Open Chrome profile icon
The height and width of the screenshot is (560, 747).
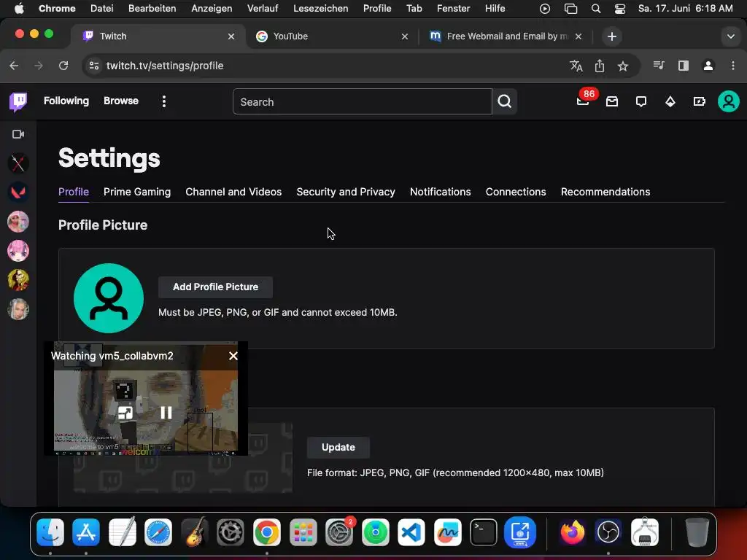(708, 66)
